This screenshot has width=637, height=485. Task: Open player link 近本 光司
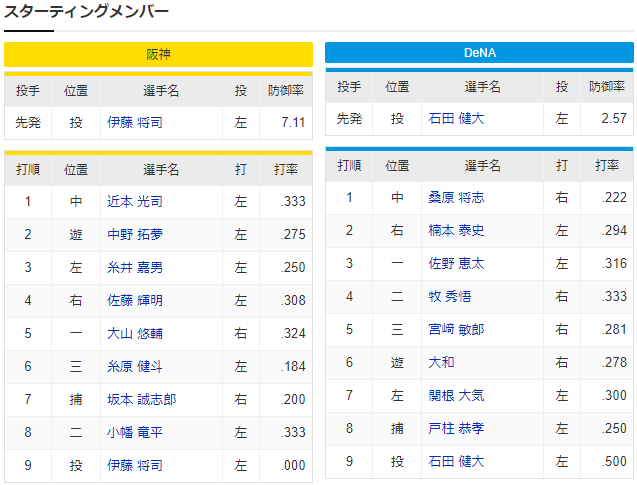tap(135, 201)
